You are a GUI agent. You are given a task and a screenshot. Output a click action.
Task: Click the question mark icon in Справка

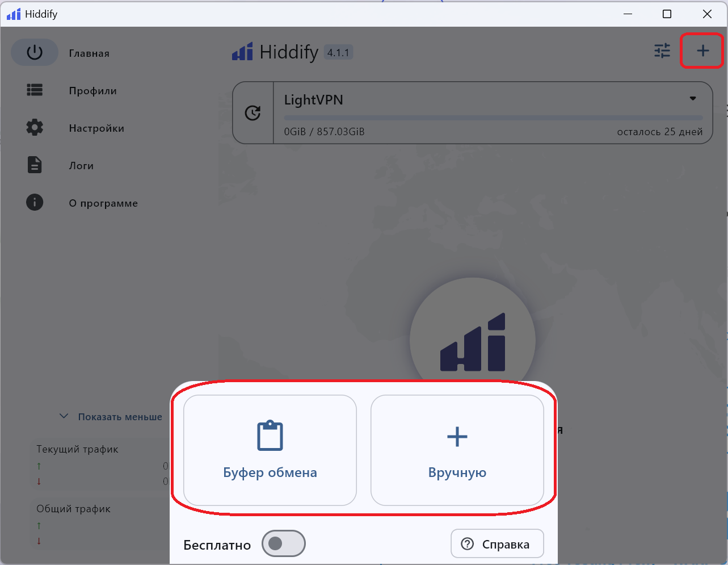pos(468,544)
